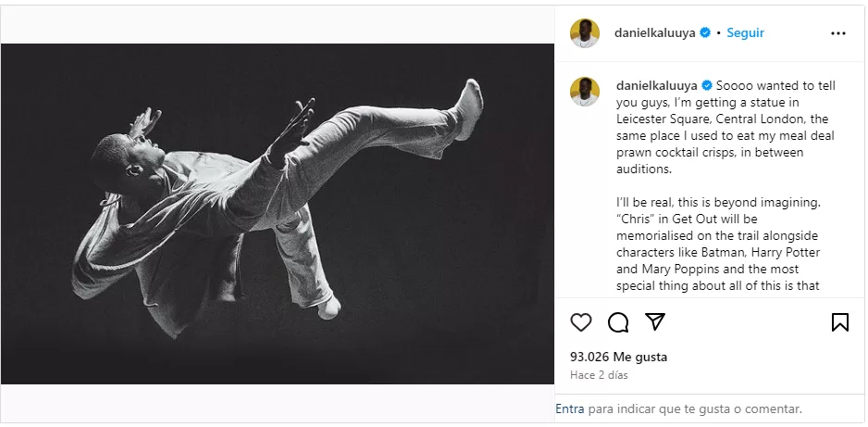Share the post via paper plane icon
868x427 pixels.
654,322
